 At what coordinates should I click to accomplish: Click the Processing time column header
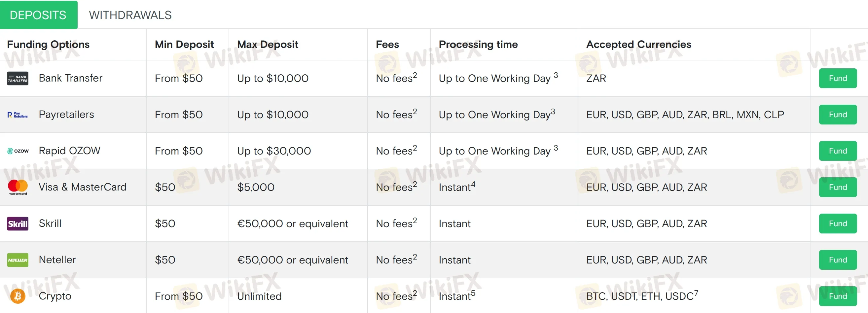pos(478,45)
